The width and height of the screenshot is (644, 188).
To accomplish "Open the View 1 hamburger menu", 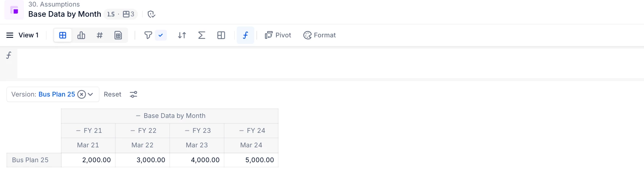I will (10, 35).
